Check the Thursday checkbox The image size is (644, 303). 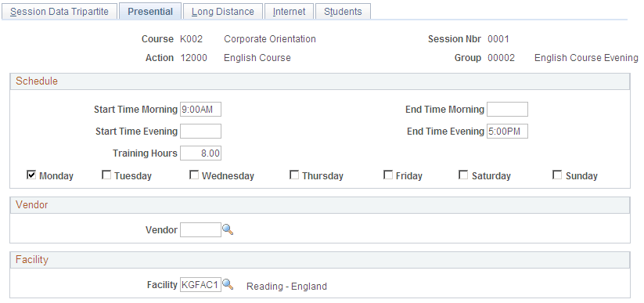[294, 175]
